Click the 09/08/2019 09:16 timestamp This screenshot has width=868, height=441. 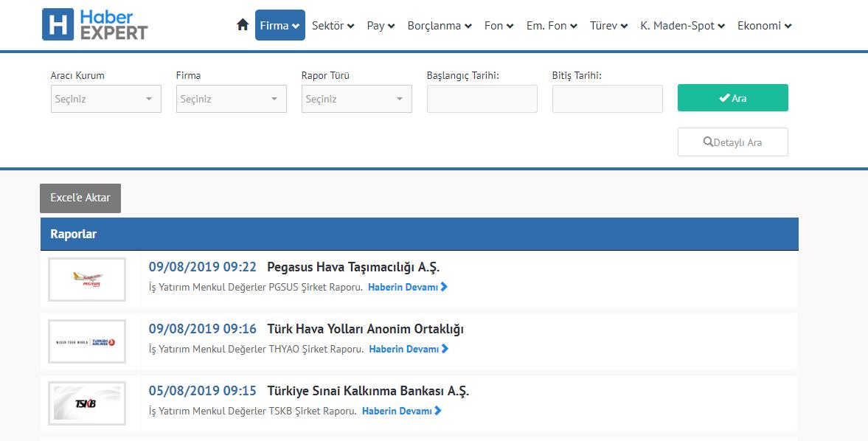203,329
